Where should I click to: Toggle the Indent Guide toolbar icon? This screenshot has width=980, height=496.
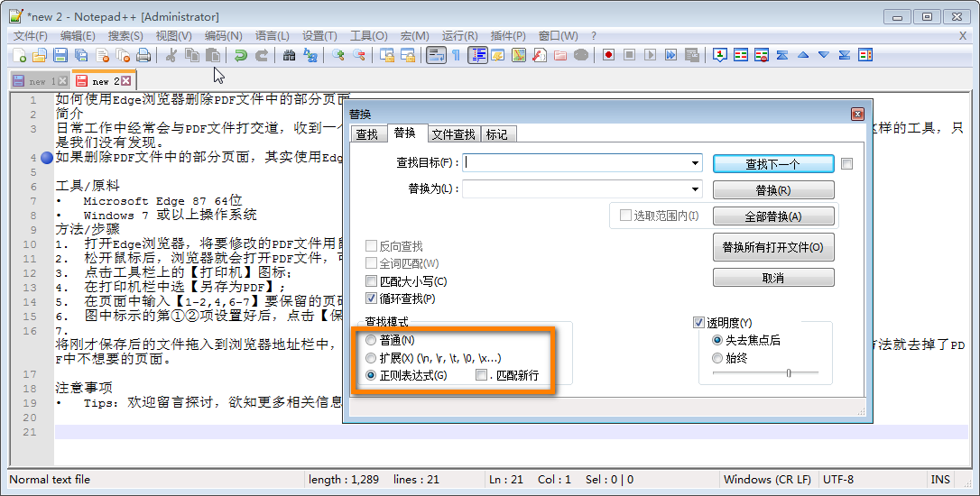478,56
